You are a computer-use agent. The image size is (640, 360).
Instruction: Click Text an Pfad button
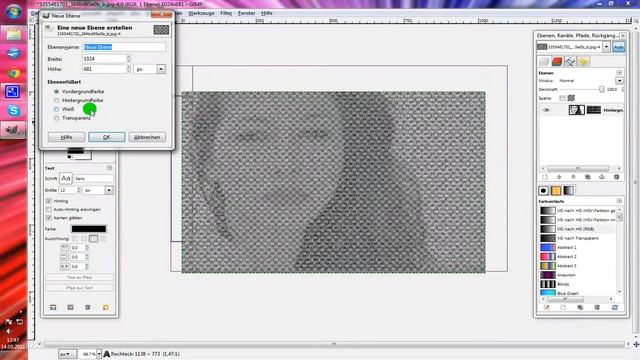tap(80, 278)
